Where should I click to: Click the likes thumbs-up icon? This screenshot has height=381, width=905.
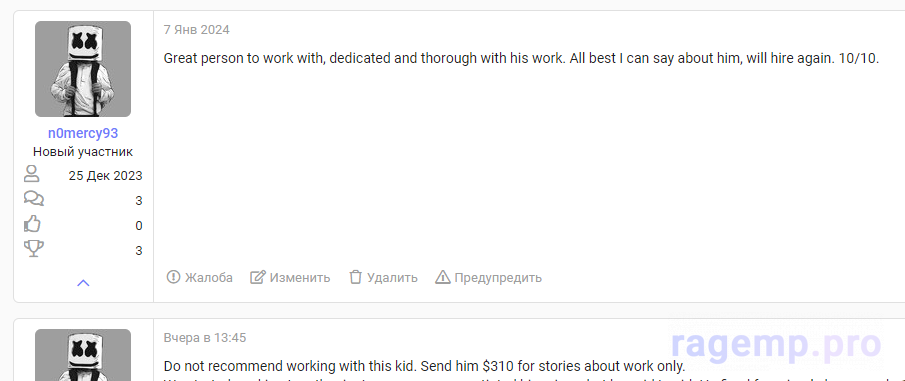(32, 224)
